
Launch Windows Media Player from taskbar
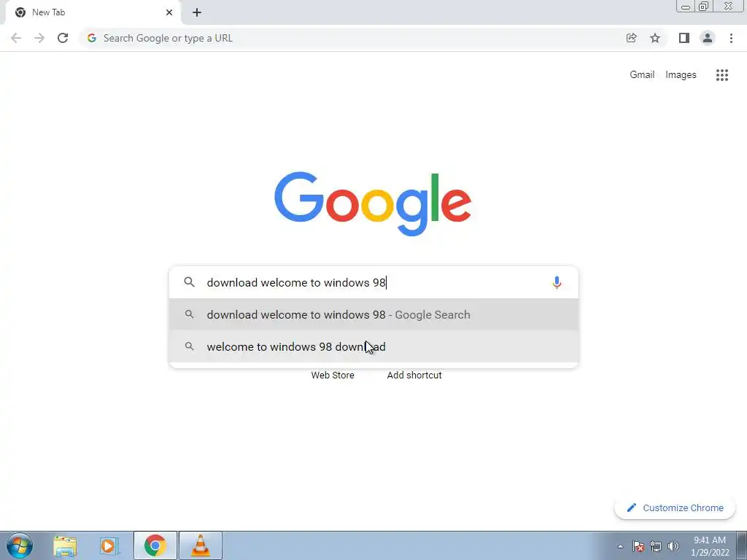pyautogui.click(x=109, y=545)
